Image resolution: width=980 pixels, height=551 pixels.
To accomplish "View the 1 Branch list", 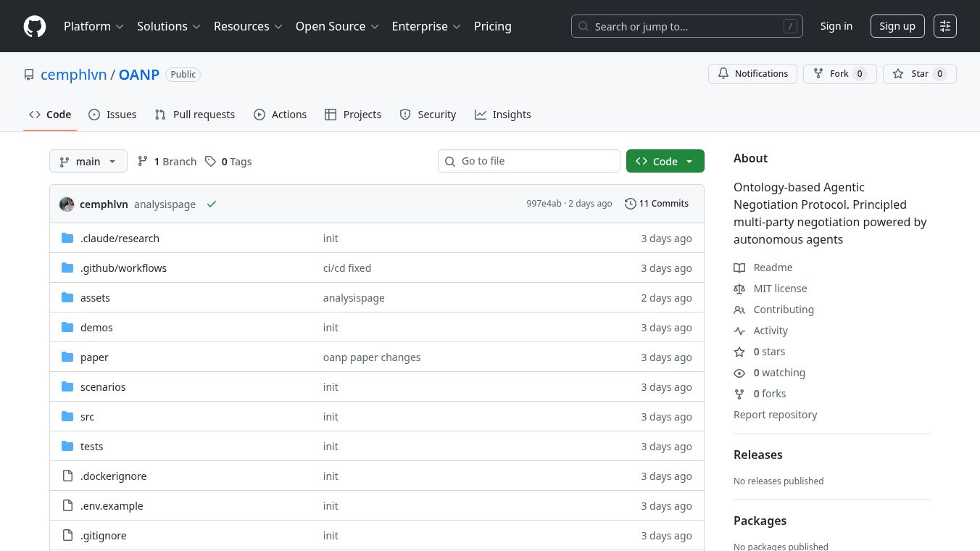I will point(167,162).
